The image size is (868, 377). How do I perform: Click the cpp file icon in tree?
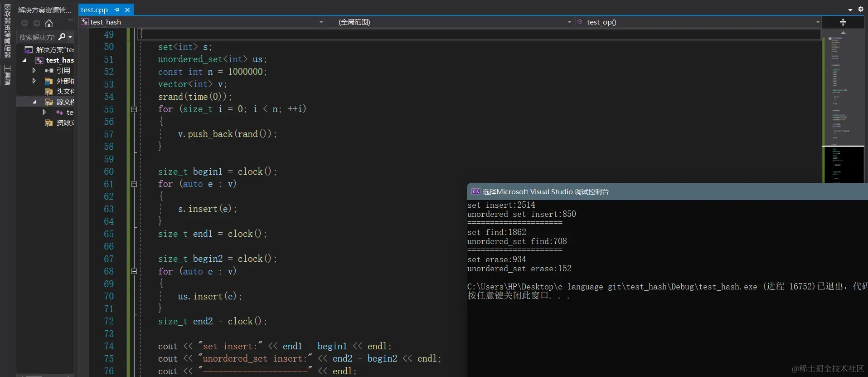pyautogui.click(x=59, y=113)
